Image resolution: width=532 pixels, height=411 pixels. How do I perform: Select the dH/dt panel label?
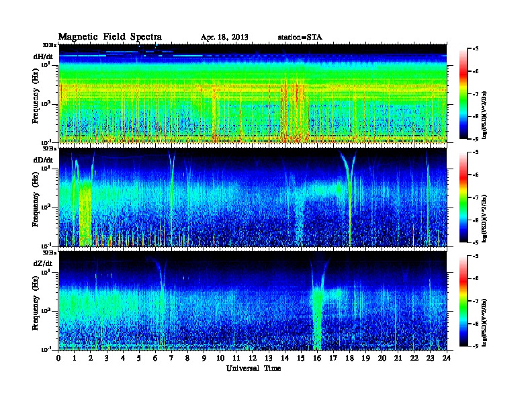tap(43, 56)
